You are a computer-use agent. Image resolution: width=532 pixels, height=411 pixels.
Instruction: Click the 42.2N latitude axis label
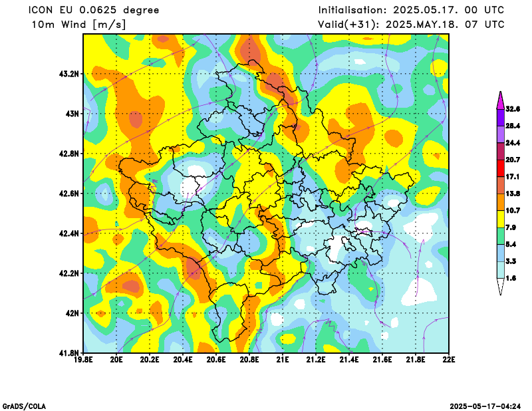[x=69, y=273]
